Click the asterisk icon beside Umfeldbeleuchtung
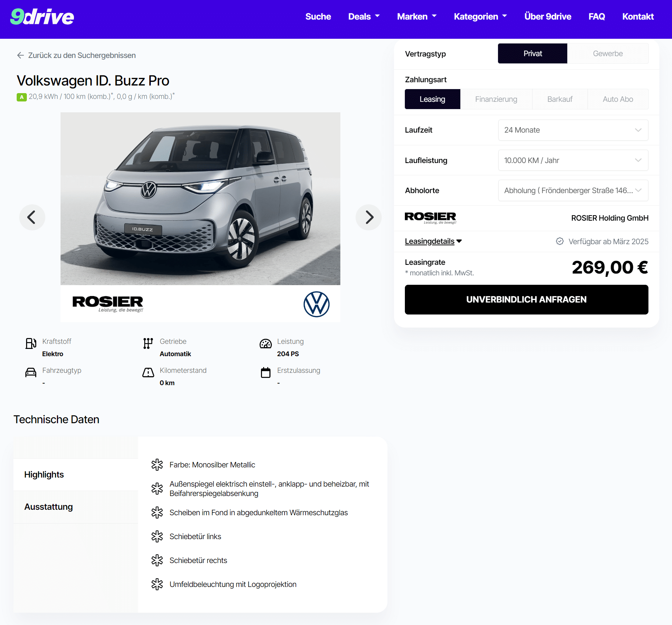The width and height of the screenshot is (672, 625). point(157,584)
